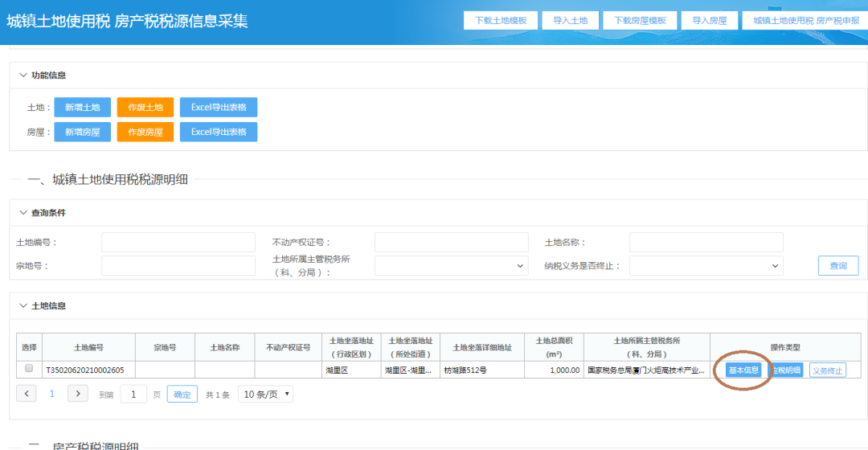Viewport: 868px width, 450px height.
Task: Export house table via Excel导出表格 in 房屋 row
Action: [x=219, y=133]
